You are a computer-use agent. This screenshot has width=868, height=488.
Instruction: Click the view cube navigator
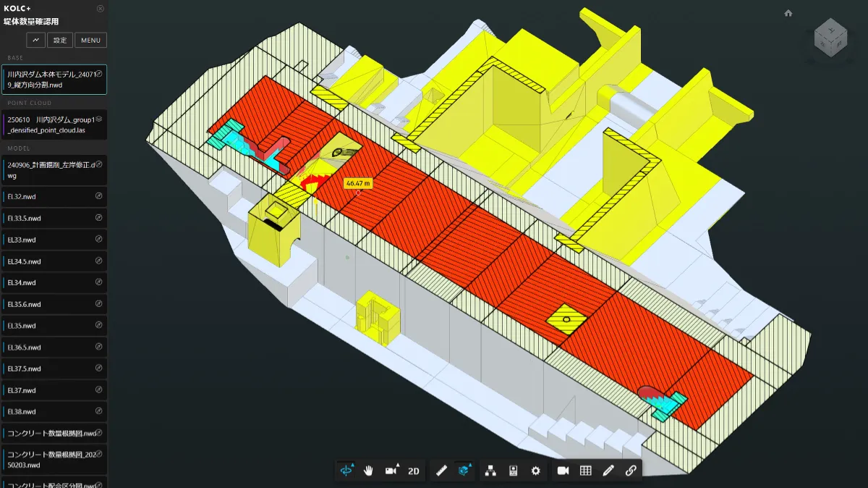[x=830, y=37]
